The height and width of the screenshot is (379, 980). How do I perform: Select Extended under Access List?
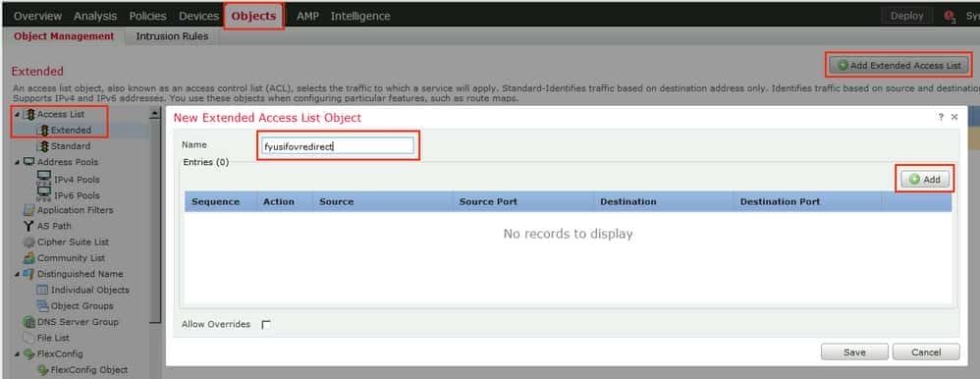pyautogui.click(x=72, y=130)
